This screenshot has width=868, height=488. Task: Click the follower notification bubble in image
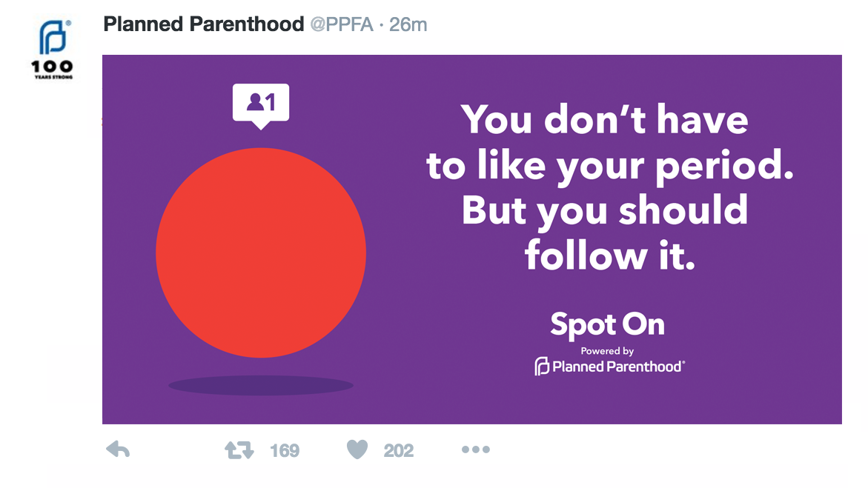pyautogui.click(x=260, y=103)
